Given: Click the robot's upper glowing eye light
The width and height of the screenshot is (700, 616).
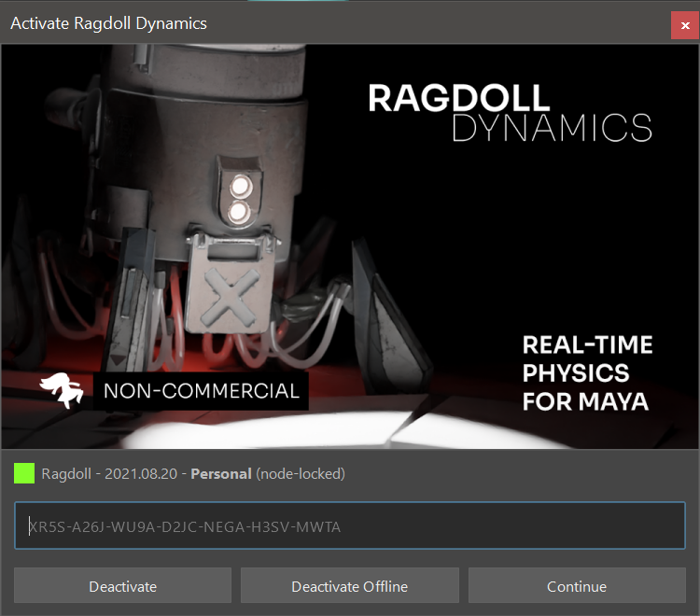Looking at the screenshot, I should point(240,187).
